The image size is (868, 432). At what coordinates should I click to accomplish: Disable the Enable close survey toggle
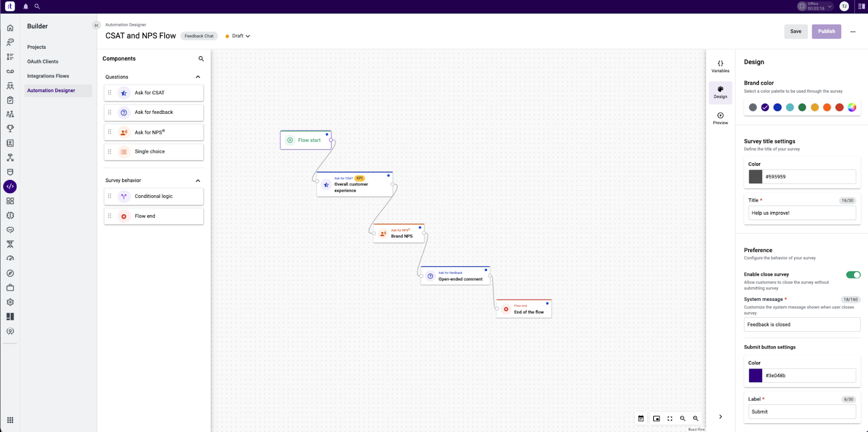click(853, 275)
